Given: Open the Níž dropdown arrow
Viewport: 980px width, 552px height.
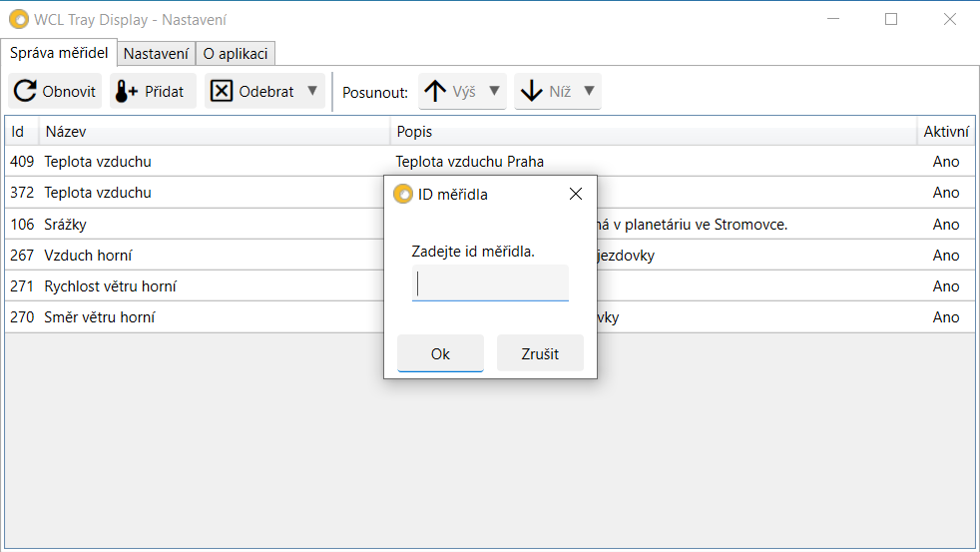Looking at the screenshot, I should 589,91.
